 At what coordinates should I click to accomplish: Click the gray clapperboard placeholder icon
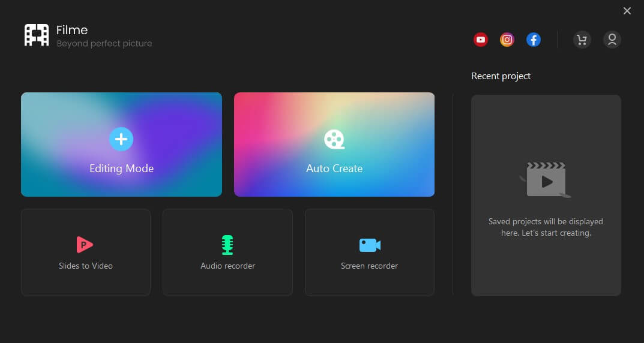[546, 180]
